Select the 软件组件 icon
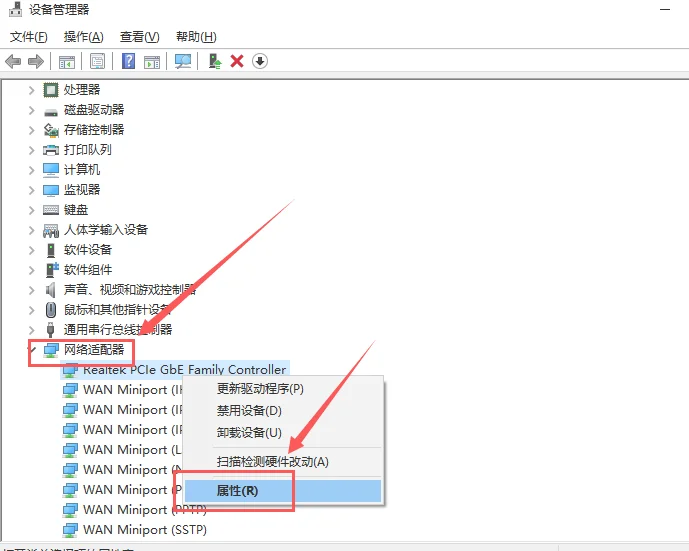The width and height of the screenshot is (689, 551). [52, 270]
